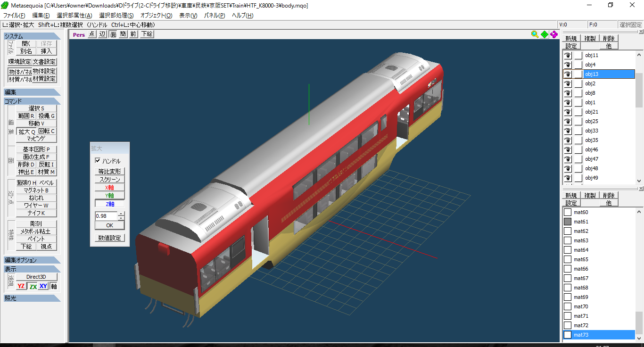Expand the 編集 panel header
The height and width of the screenshot is (347, 644).
click(32, 92)
